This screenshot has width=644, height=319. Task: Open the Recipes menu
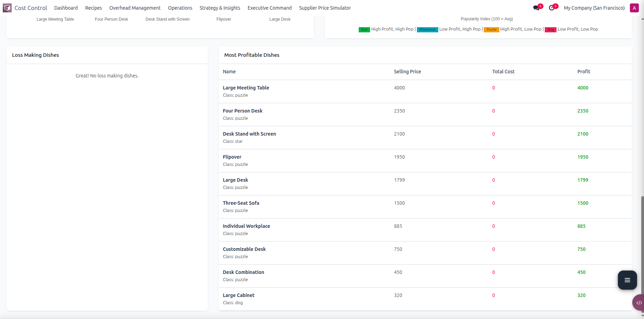(x=93, y=8)
